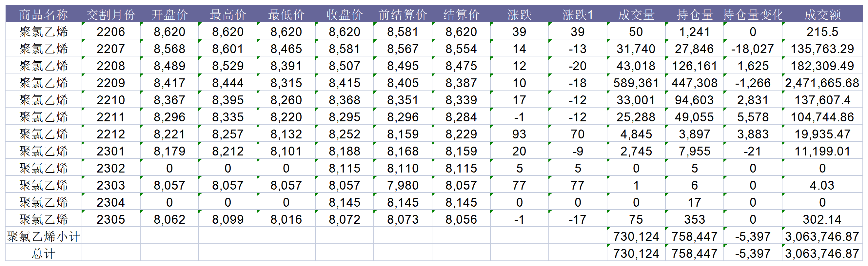This screenshot has width=868, height=266.
Task: Click the turnover cell 2,471,665.68
Action: coord(822,83)
